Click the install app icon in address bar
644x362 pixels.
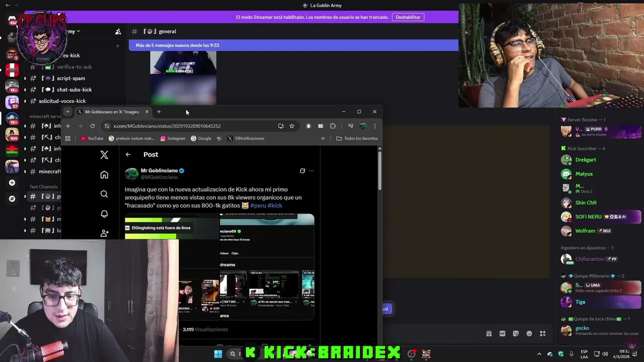click(x=281, y=126)
